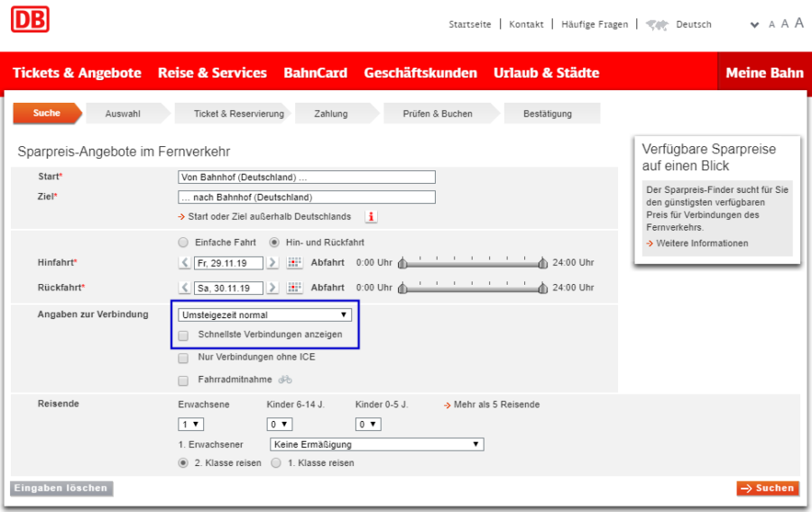The image size is (812, 512).
Task: Open Reise & Services menu
Action: tap(212, 73)
